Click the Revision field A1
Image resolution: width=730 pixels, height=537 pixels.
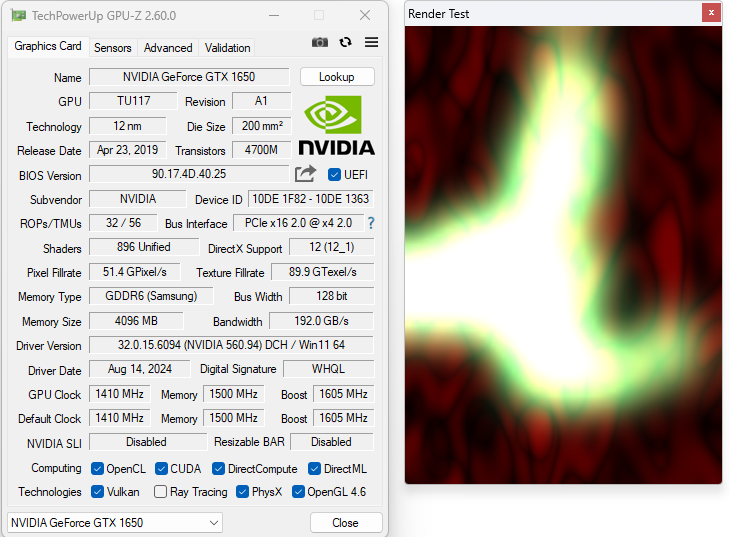tap(262, 101)
